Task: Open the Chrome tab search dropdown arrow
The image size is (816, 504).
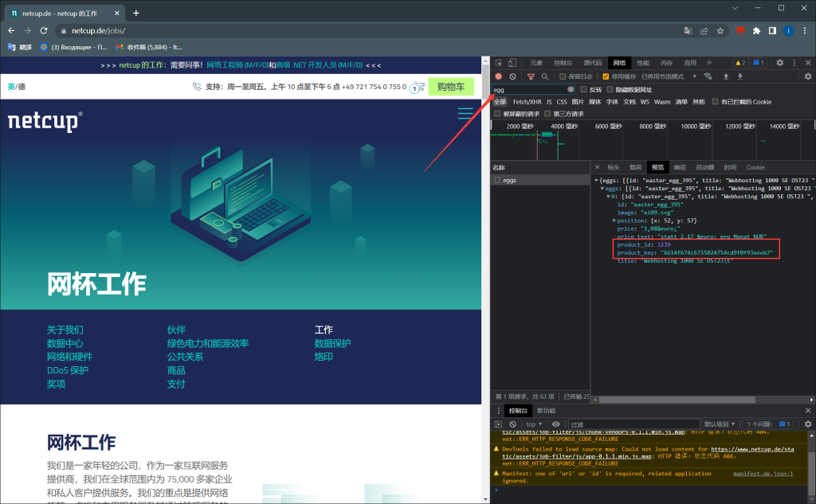Action: 735,8
